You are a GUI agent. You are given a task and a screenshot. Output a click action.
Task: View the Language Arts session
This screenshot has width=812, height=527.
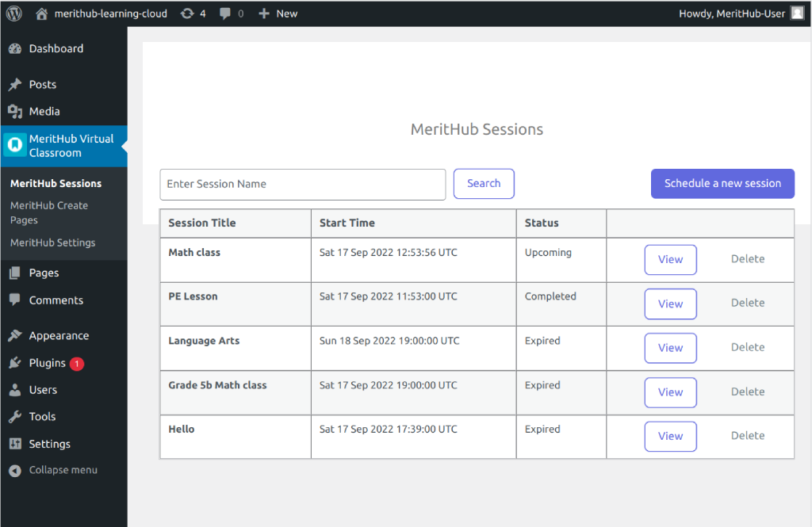pos(670,348)
